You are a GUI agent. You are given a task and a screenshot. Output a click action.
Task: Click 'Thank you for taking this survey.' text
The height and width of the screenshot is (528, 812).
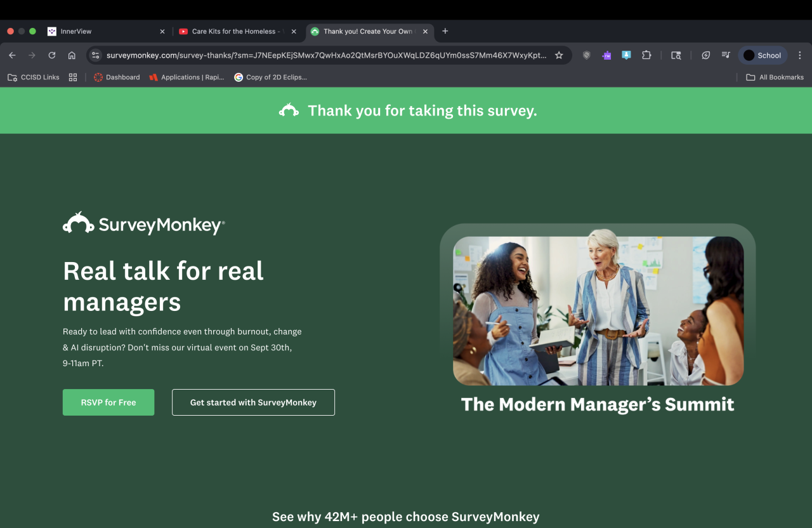422,110
